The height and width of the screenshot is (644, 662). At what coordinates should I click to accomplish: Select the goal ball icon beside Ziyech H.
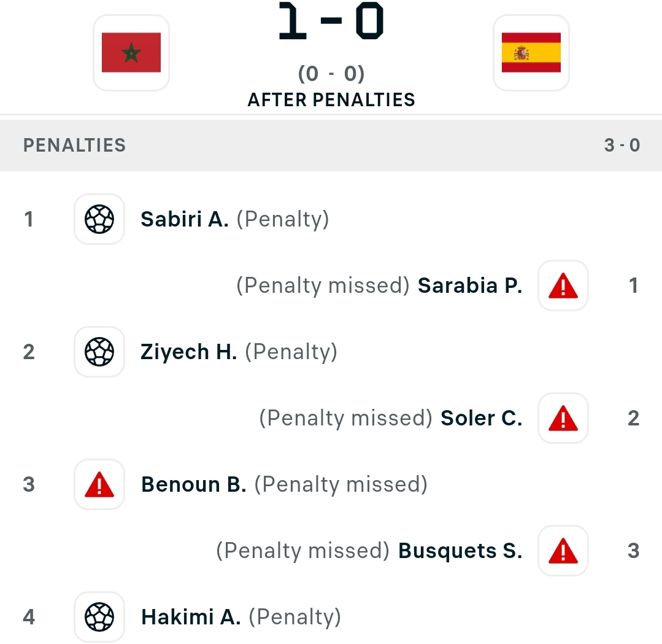tap(99, 352)
